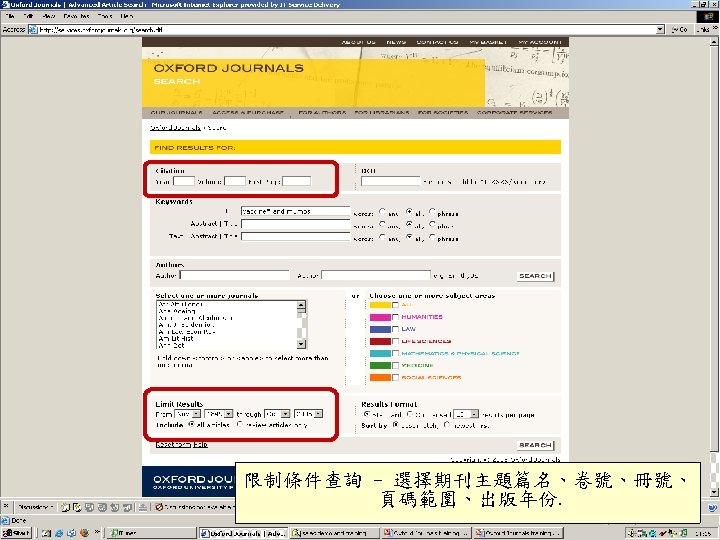Click the DOI input field

pos(390,181)
